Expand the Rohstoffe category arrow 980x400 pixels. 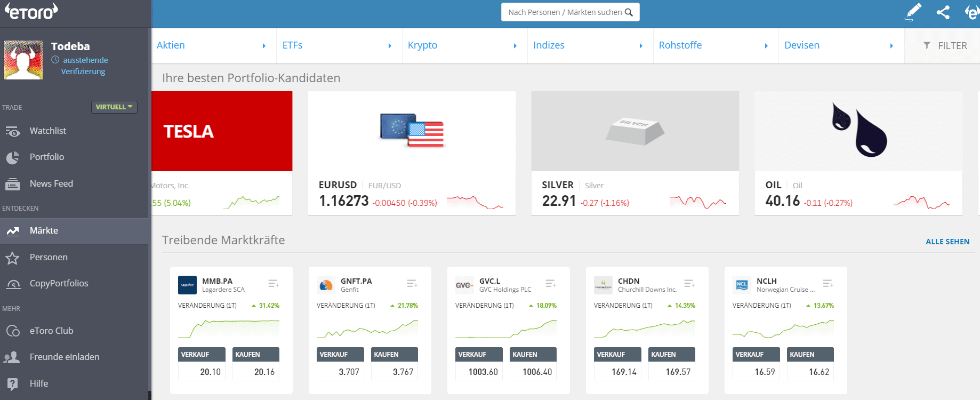point(766,46)
